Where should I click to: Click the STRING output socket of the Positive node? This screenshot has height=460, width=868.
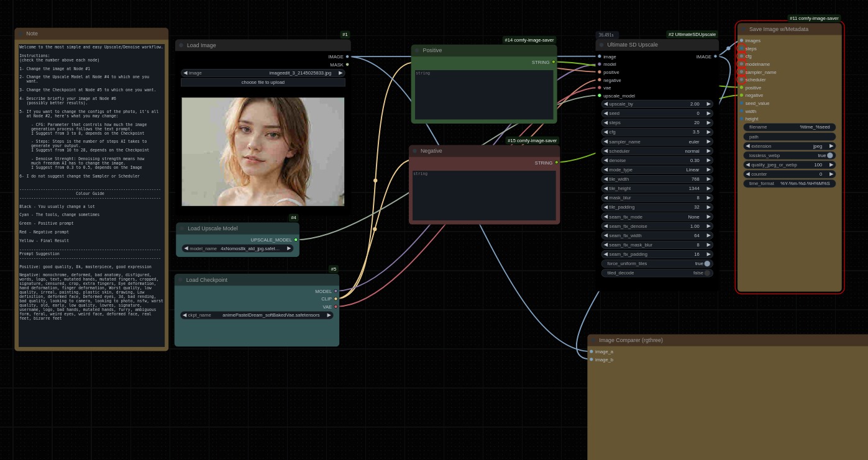click(554, 62)
